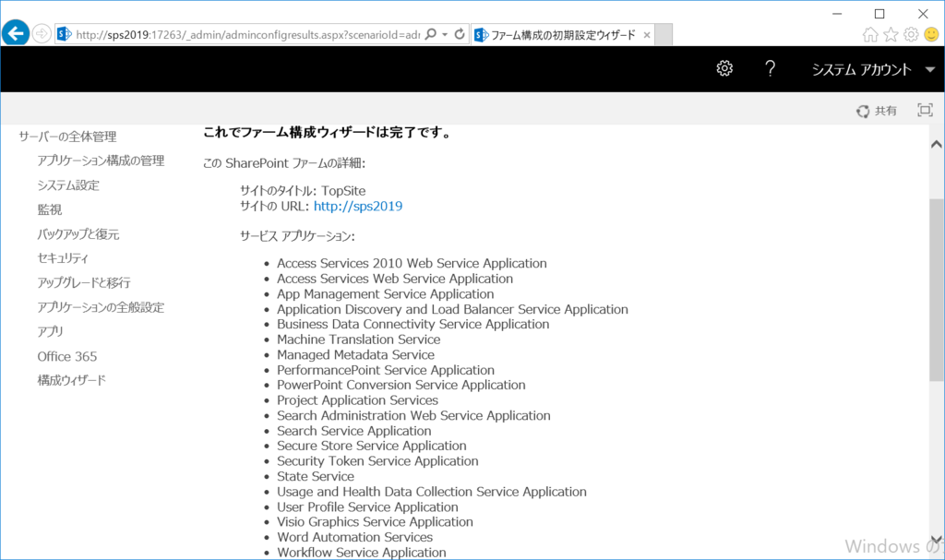Click Word Automation Services entry
945x560 pixels.
pos(354,537)
